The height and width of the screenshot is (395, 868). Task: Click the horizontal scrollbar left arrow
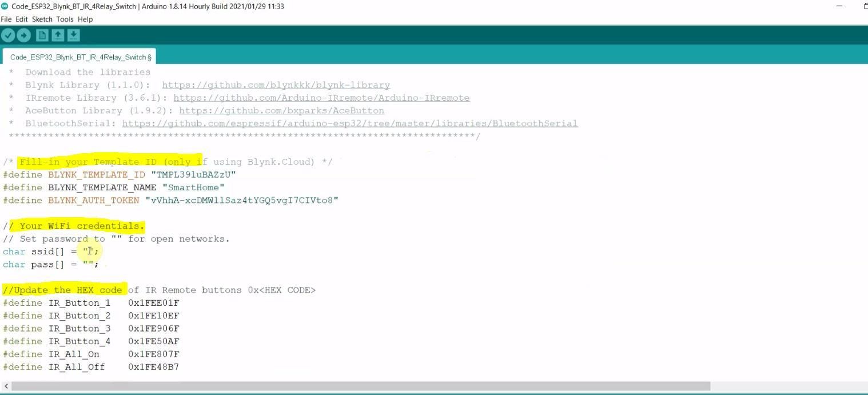(6, 386)
